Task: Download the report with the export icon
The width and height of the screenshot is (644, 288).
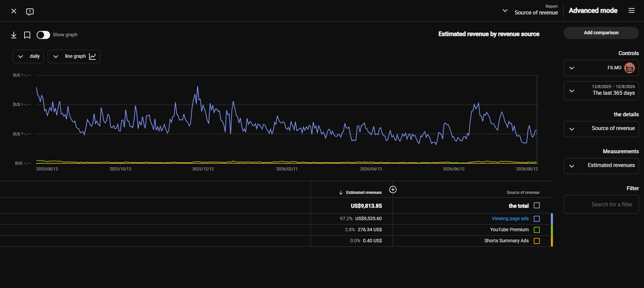Action: [x=14, y=35]
